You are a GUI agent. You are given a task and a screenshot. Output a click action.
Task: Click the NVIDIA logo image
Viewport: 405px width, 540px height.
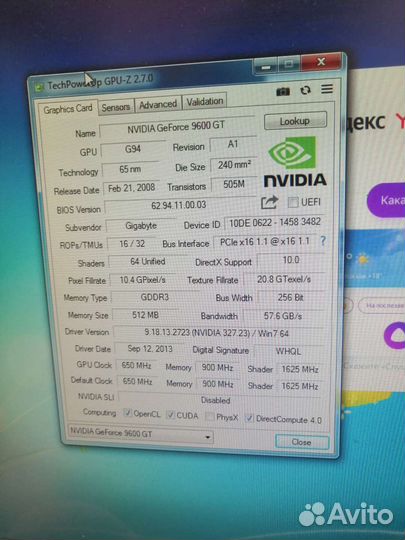coord(294,162)
